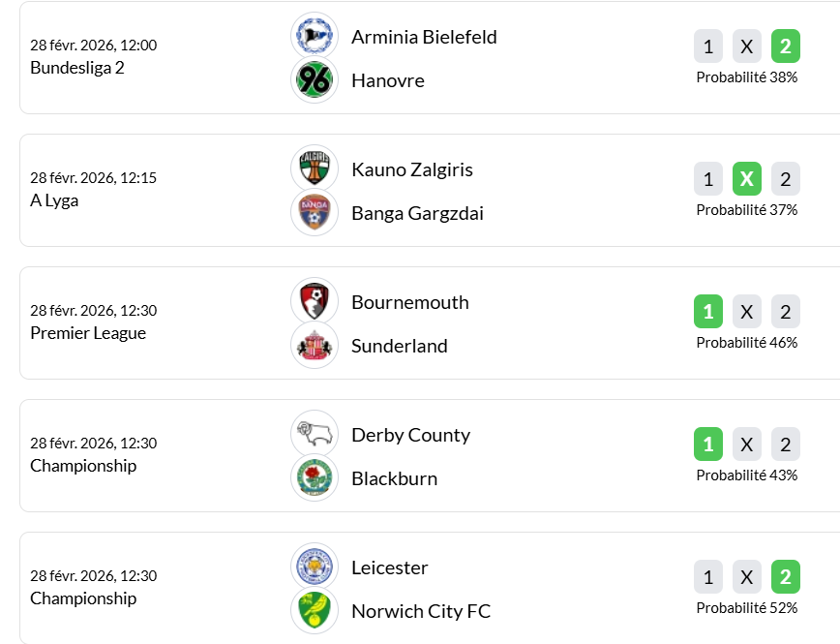The height and width of the screenshot is (644, 840).
Task: Click the Bournemouth club crest
Action: coord(315,301)
